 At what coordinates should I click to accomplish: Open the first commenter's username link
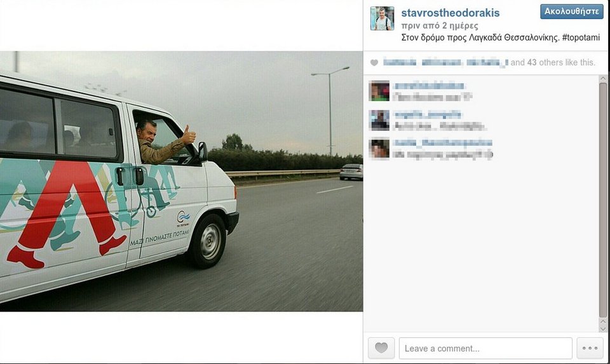point(428,86)
